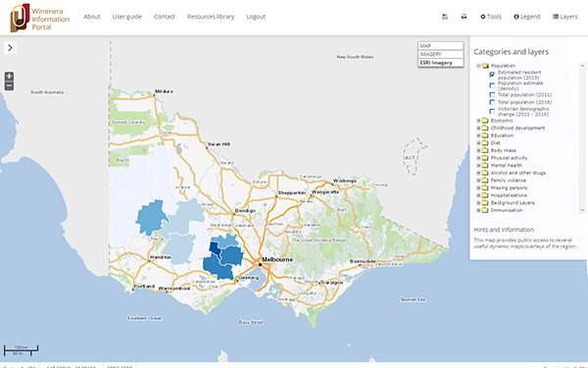Enable Population estimate (density) layer
Viewport: 588px width, 368px height.
click(492, 85)
